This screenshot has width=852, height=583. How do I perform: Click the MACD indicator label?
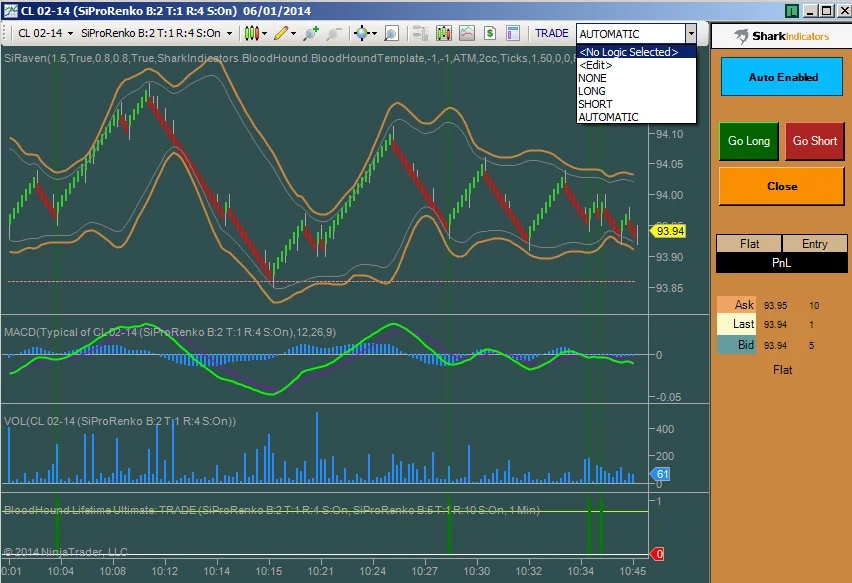tap(170, 332)
